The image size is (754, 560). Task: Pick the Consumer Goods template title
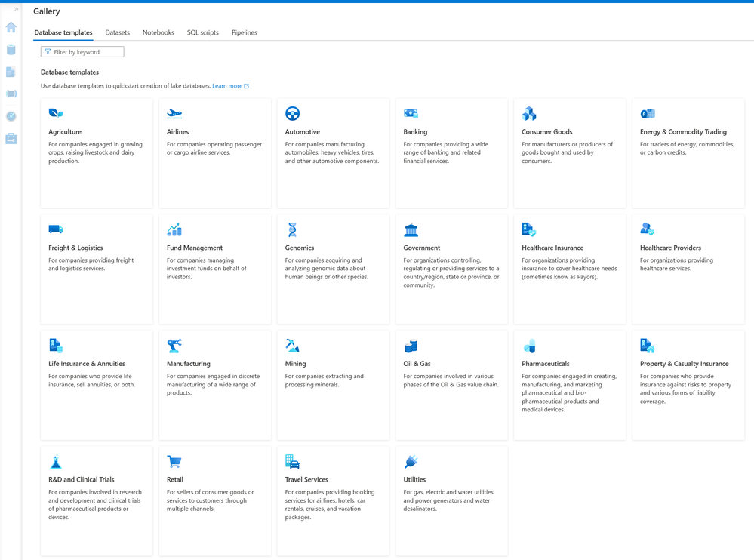[x=546, y=132]
